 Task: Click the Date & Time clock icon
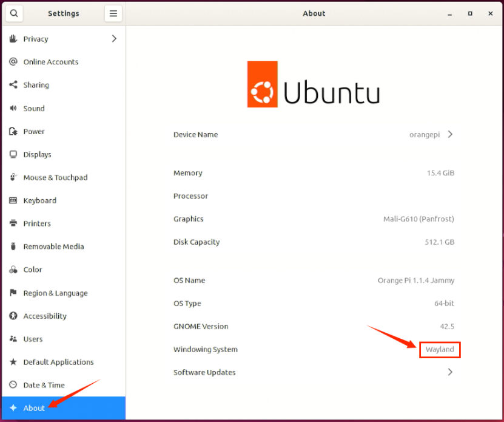click(13, 385)
